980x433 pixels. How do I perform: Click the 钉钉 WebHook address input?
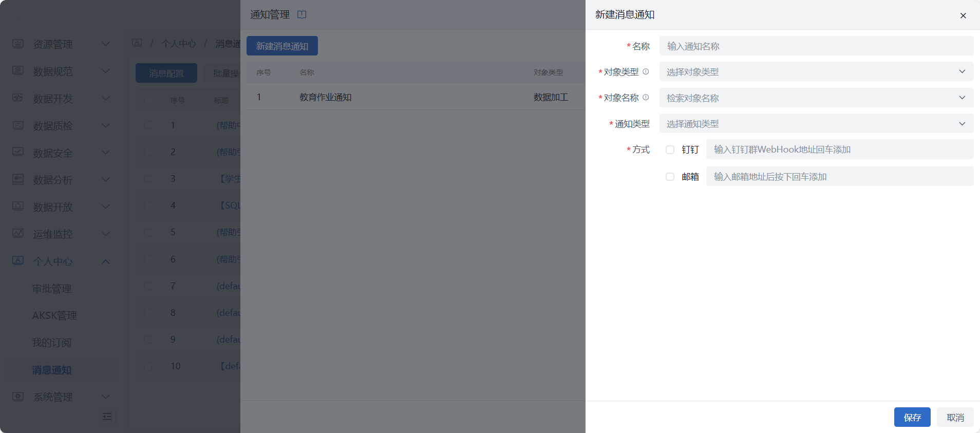click(x=840, y=149)
